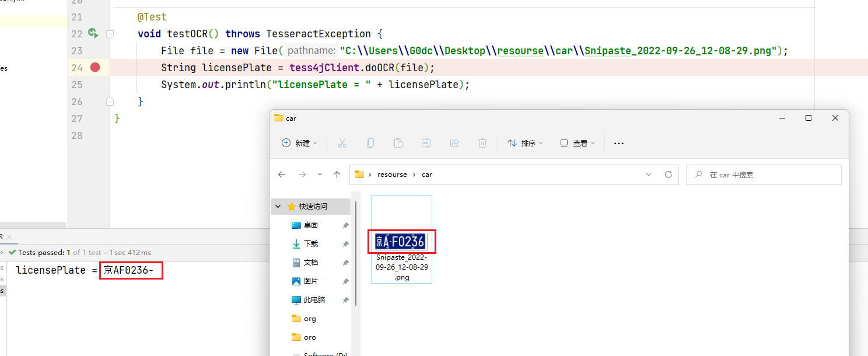Refresh the car folder view
This screenshot has width=868, height=356.
pos(668,174)
